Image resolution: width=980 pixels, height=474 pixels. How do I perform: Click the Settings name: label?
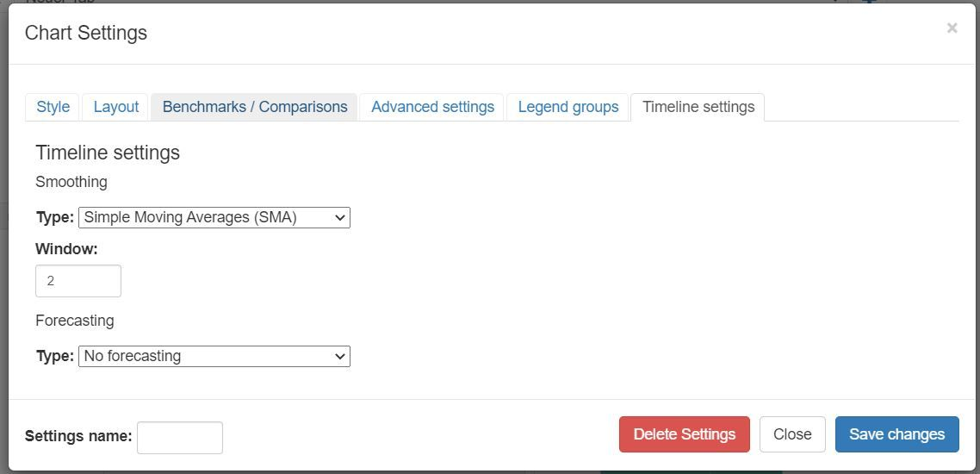click(x=78, y=436)
